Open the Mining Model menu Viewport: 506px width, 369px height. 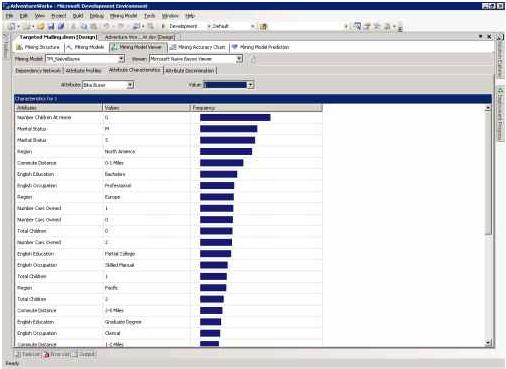(x=123, y=16)
